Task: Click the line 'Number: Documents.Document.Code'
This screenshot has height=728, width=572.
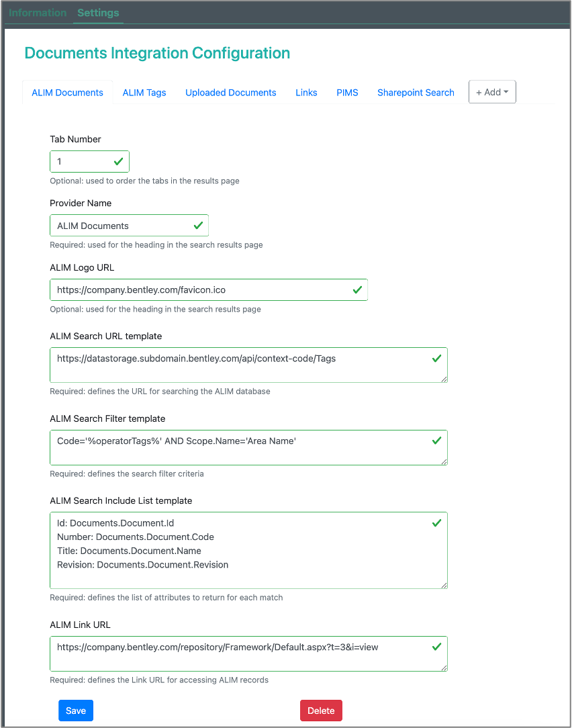Action: tap(136, 537)
